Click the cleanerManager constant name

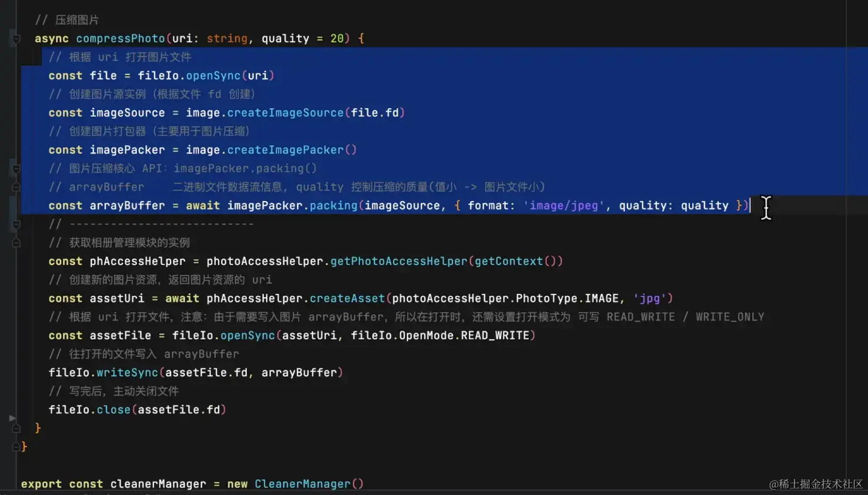[x=158, y=484]
